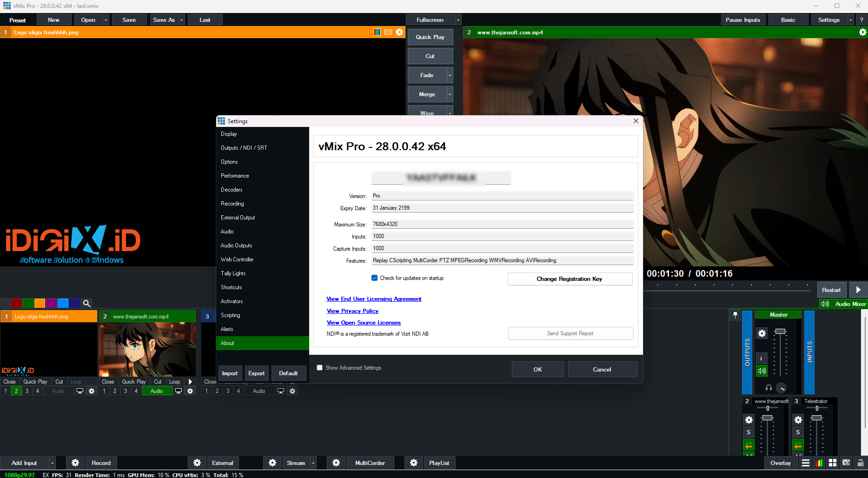This screenshot has height=478, width=868.
Task: Click OK in Settings dialog
Action: point(538,369)
